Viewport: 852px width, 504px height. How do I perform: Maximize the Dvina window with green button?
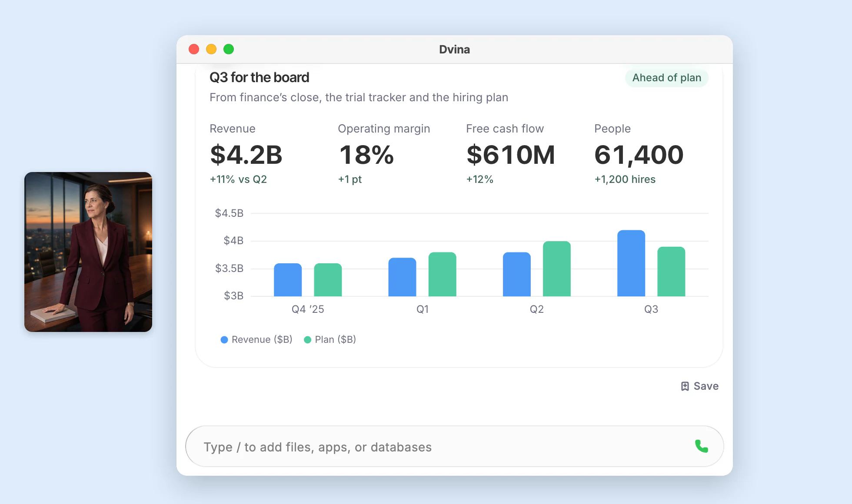[229, 49]
